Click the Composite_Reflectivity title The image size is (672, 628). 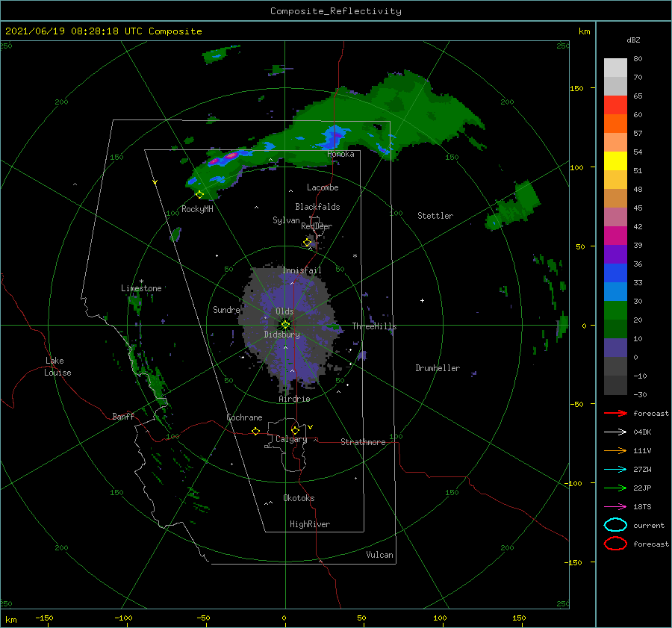pos(336,11)
